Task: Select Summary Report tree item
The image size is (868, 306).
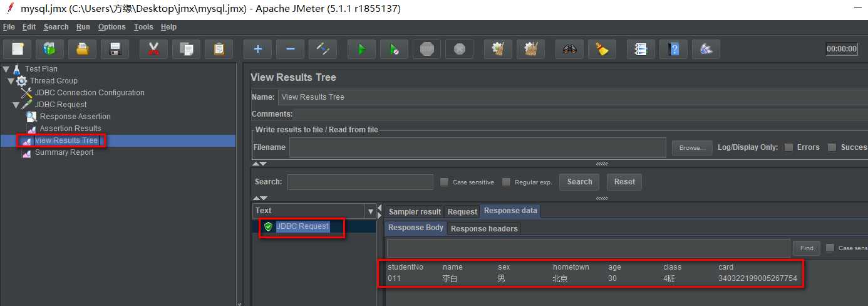Action: click(x=64, y=152)
